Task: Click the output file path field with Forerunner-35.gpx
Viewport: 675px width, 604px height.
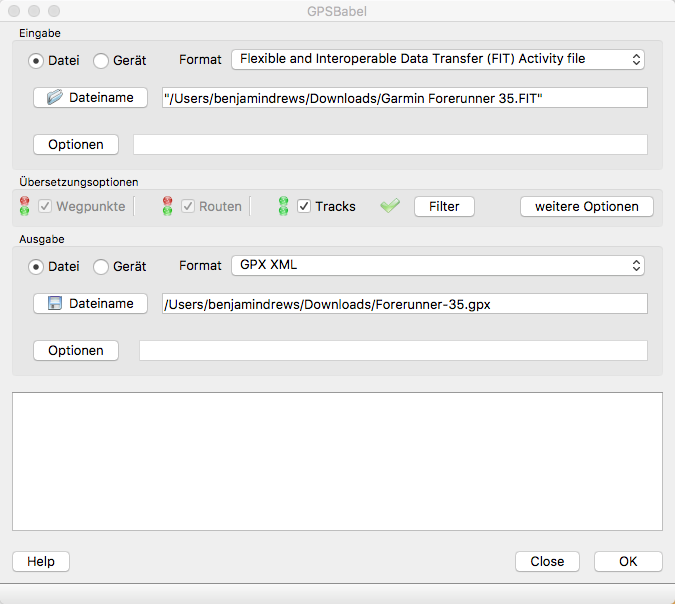Action: pyautogui.click(x=404, y=304)
